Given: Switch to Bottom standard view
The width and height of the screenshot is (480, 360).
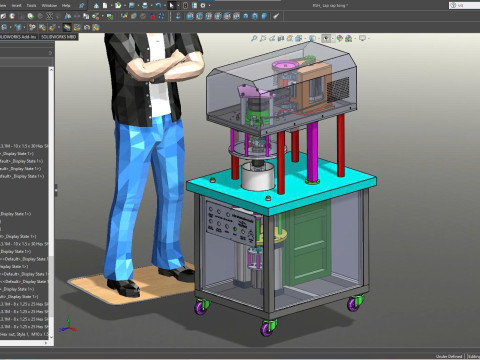Looking at the screenshot, I should pyautogui.click(x=236, y=16).
